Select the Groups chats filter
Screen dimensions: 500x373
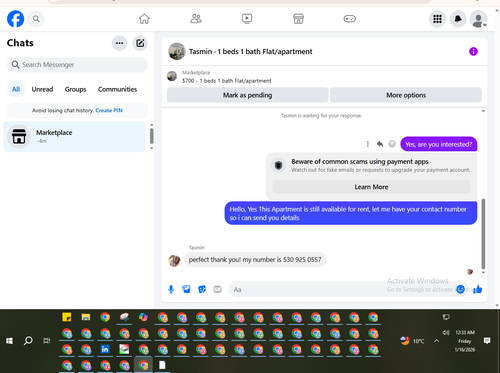coord(75,89)
